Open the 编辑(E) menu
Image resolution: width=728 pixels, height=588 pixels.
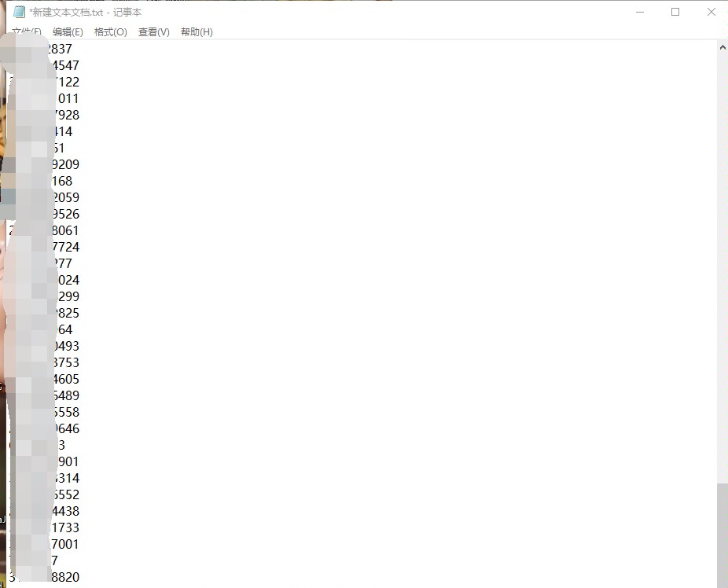(68, 32)
